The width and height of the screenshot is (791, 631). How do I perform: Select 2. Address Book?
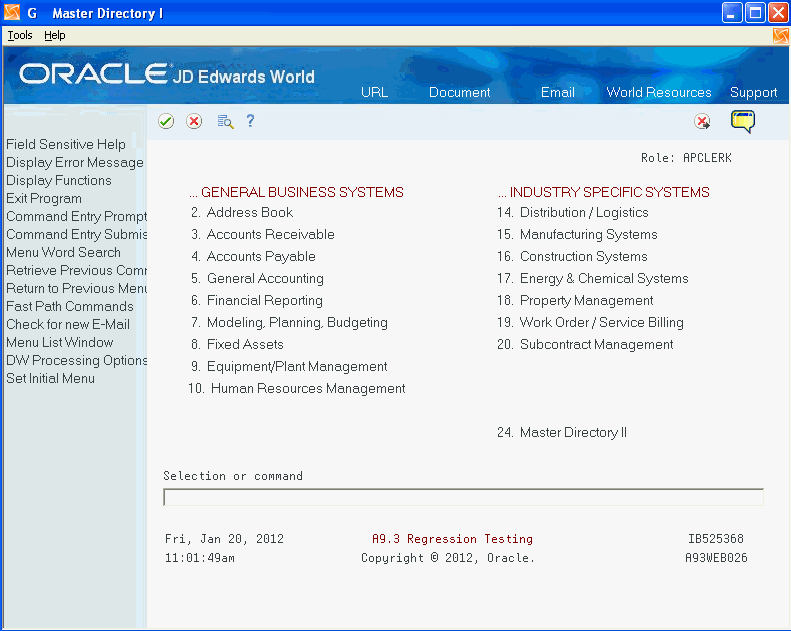pos(242,212)
